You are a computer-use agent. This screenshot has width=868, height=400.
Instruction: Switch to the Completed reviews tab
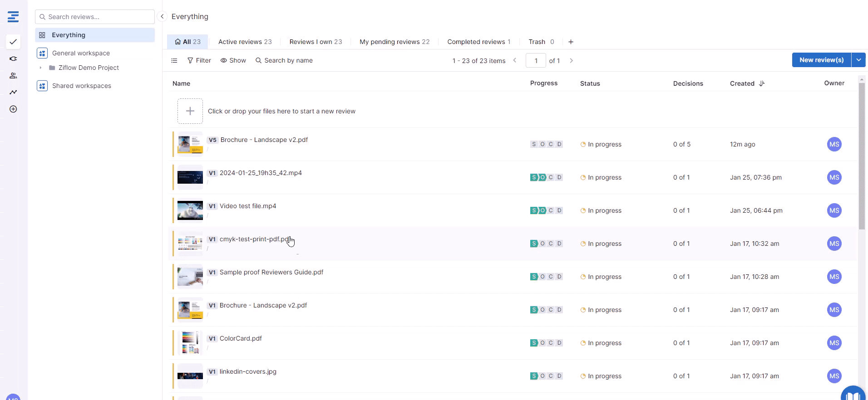[x=478, y=42]
